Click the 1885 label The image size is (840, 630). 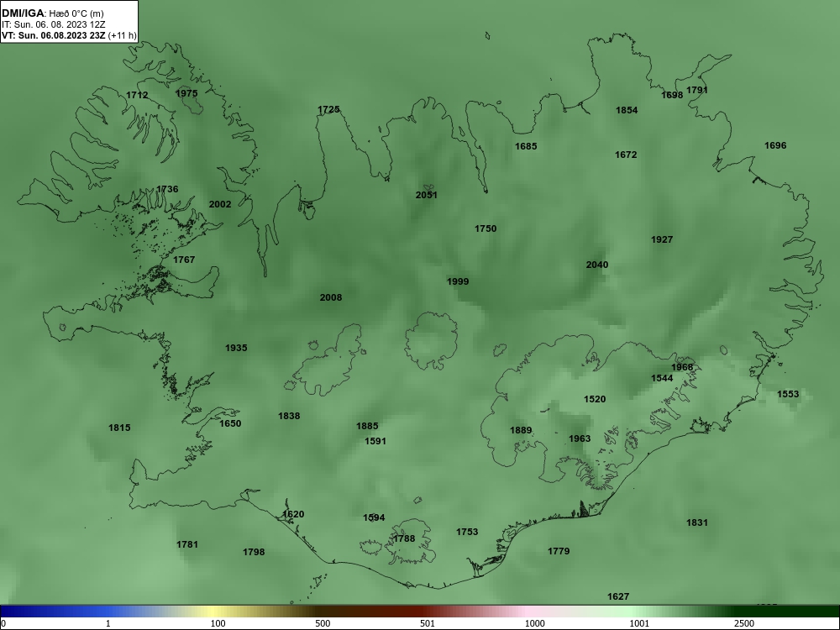(x=367, y=427)
